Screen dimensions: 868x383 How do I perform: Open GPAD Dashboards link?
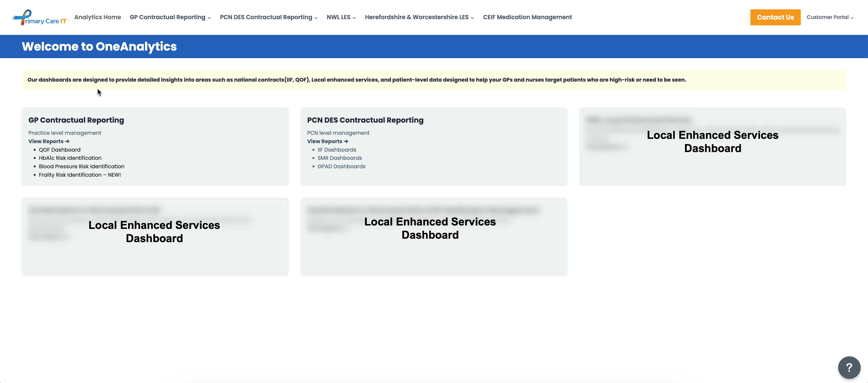(x=341, y=167)
